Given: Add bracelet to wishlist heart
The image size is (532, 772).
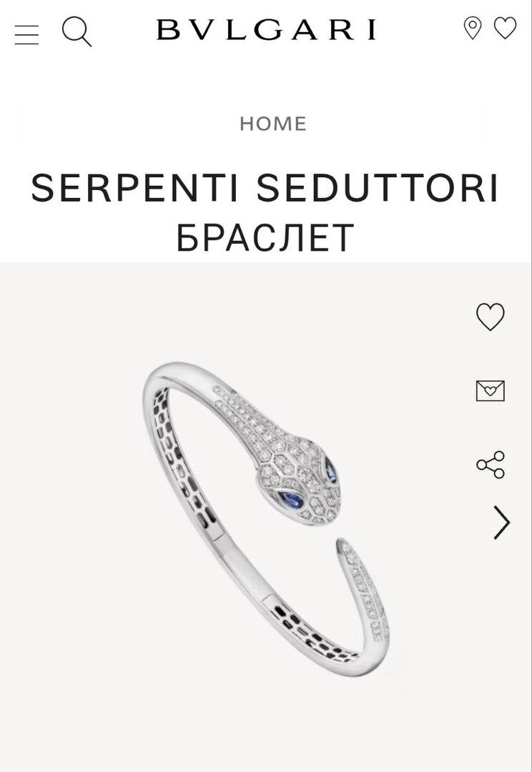Looking at the screenshot, I should tap(490, 317).
